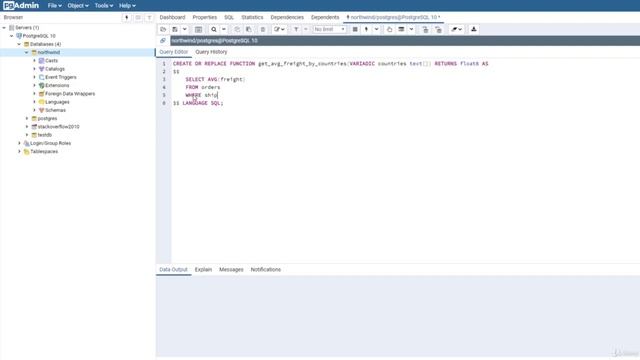640x360 pixels.
Task: Click the 'SELECT AVG(freight)' line in editor
Action: click(215, 80)
